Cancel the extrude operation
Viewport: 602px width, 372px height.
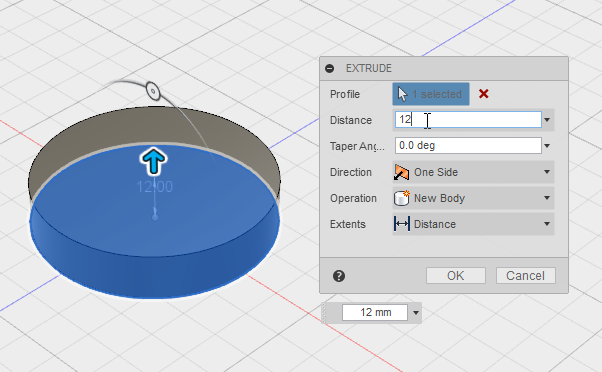[526, 276]
